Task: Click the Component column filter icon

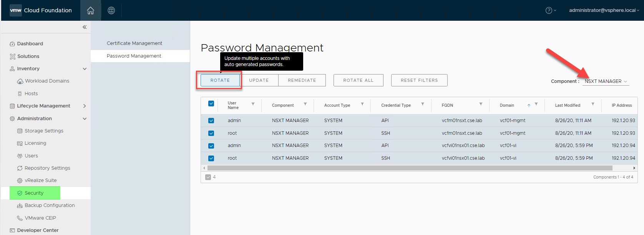Action: point(305,104)
